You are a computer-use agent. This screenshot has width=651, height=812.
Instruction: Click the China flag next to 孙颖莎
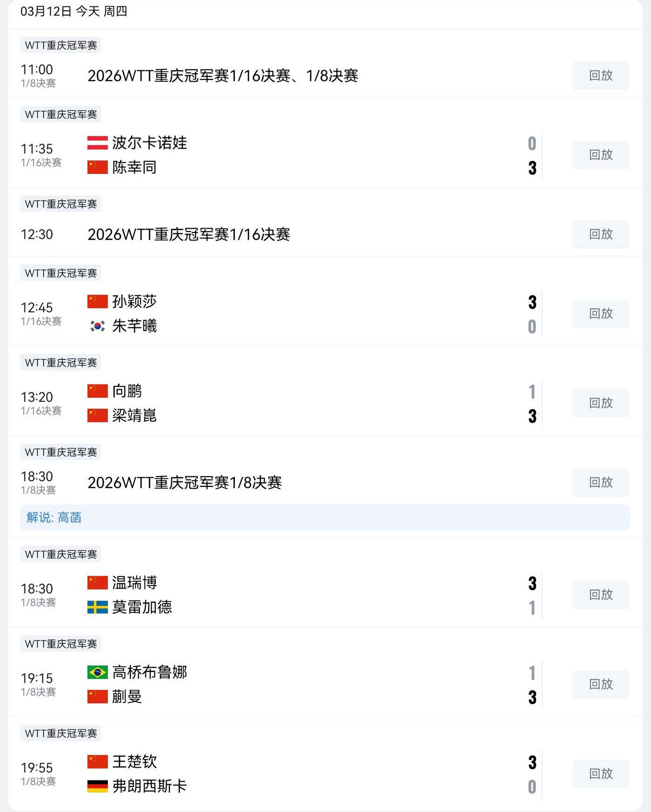click(97, 301)
